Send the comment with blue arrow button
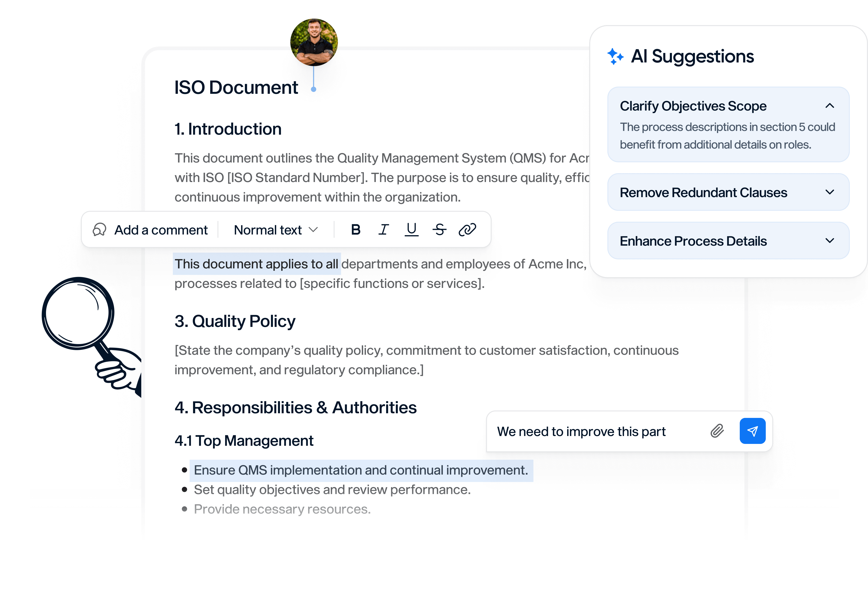Viewport: 868px width, 599px height. [x=752, y=431]
